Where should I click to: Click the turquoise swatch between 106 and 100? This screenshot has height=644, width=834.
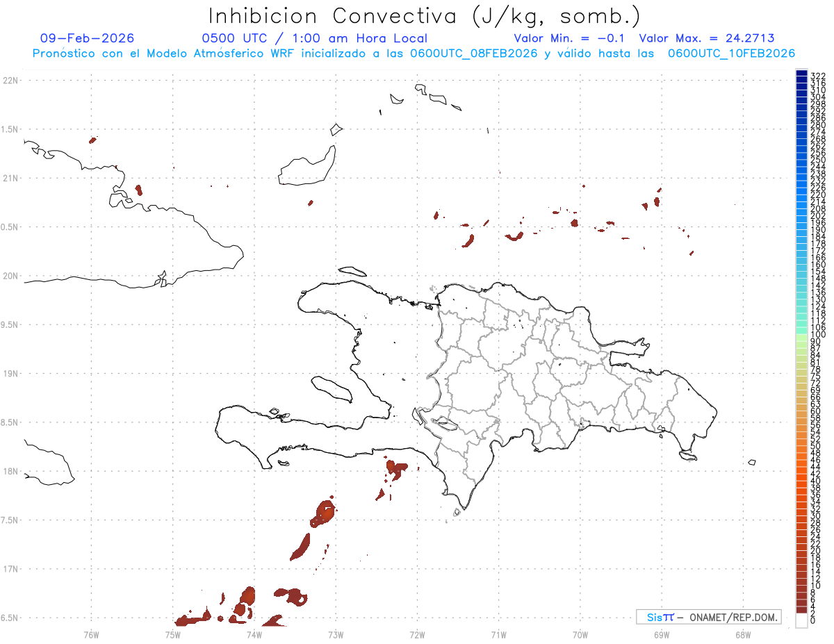pyautogui.click(x=801, y=331)
